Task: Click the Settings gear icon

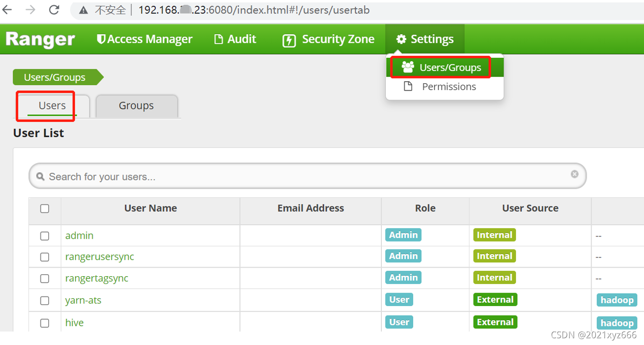Action: point(403,39)
